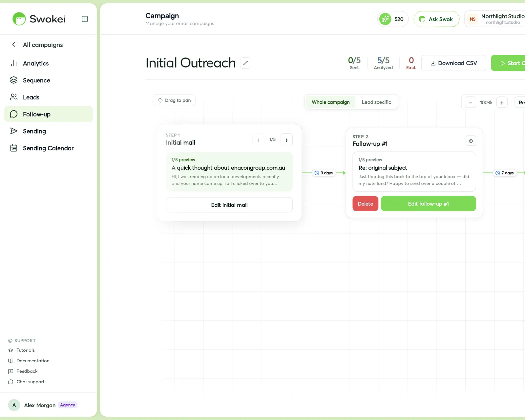Click the download arrow icon
The width and height of the screenshot is (525, 420).
(433, 63)
